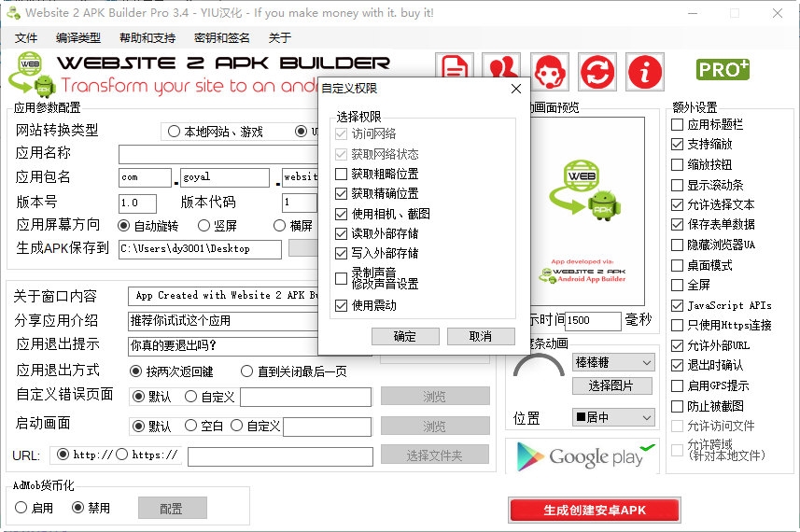Image resolution: width=800 pixels, height=532 pixels.
Task: Open the 帮助和支持 menu
Action: (147, 37)
